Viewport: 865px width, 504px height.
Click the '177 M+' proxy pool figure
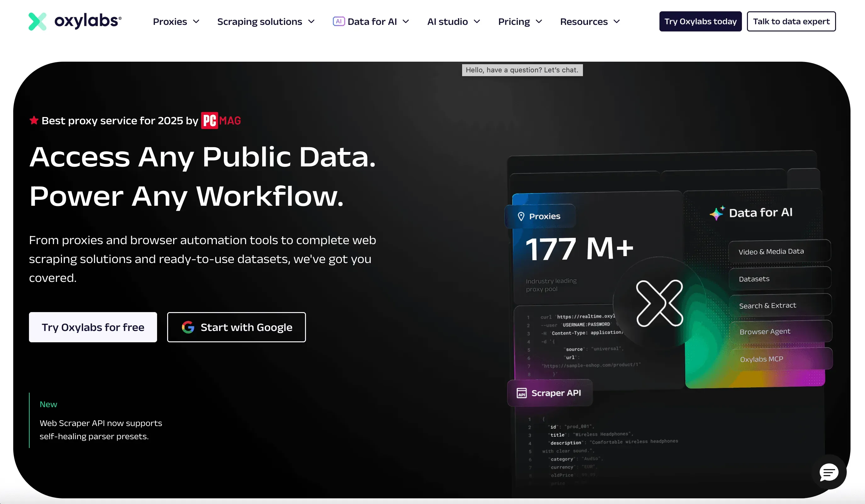[579, 249]
